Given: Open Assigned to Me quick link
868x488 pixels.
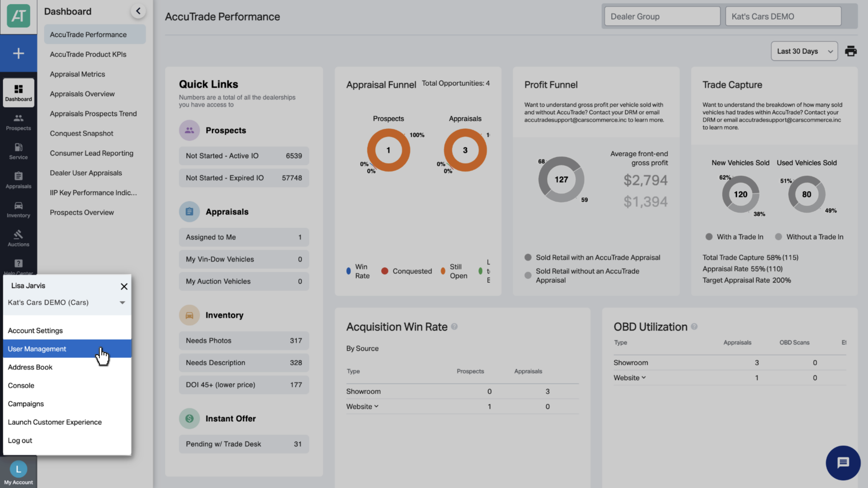Looking at the screenshot, I should pyautogui.click(x=244, y=237).
